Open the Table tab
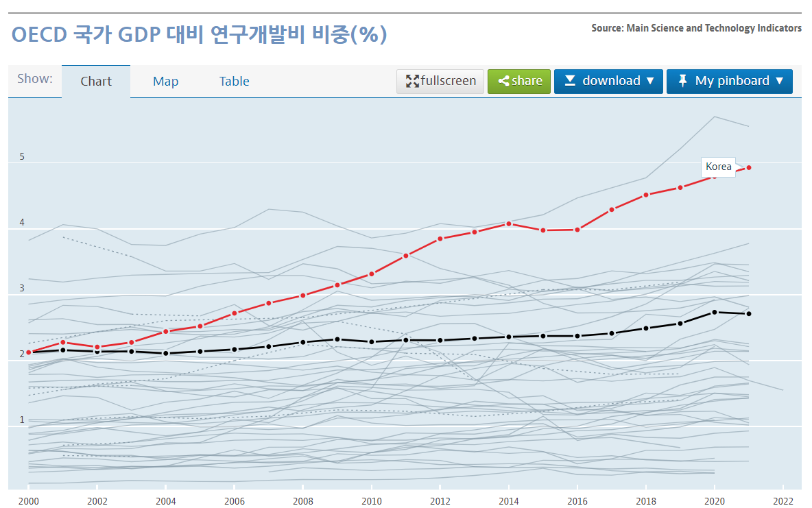Screen dimensions: 812x508 click(x=234, y=81)
